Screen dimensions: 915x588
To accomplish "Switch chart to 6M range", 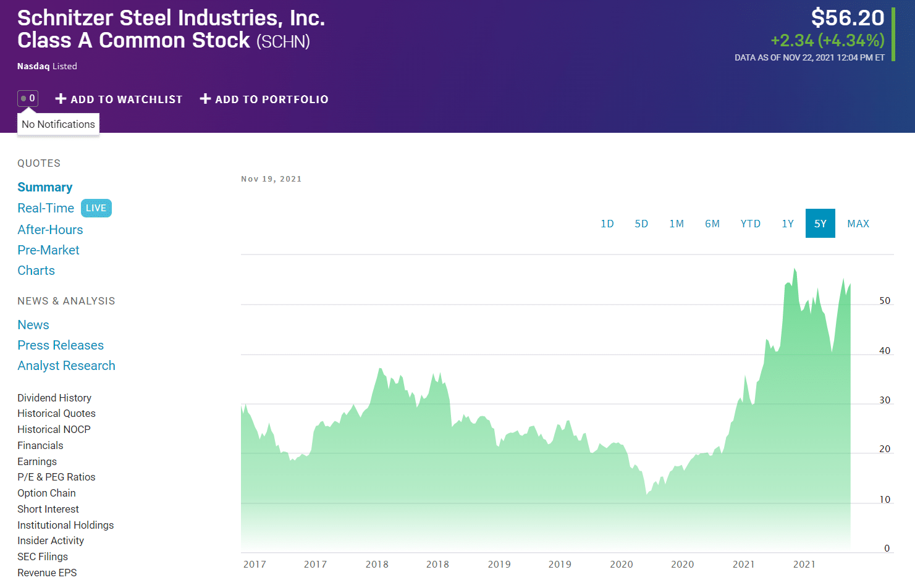I will click(712, 224).
